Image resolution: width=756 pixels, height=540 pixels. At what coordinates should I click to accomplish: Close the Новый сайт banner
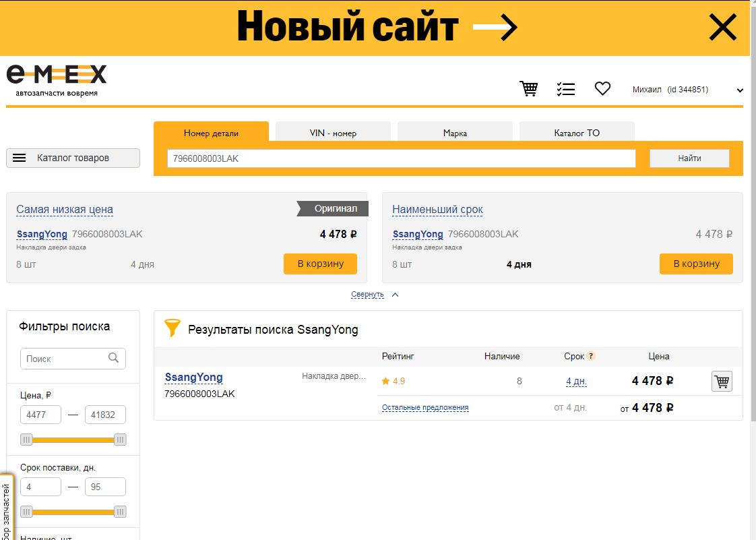tap(723, 28)
